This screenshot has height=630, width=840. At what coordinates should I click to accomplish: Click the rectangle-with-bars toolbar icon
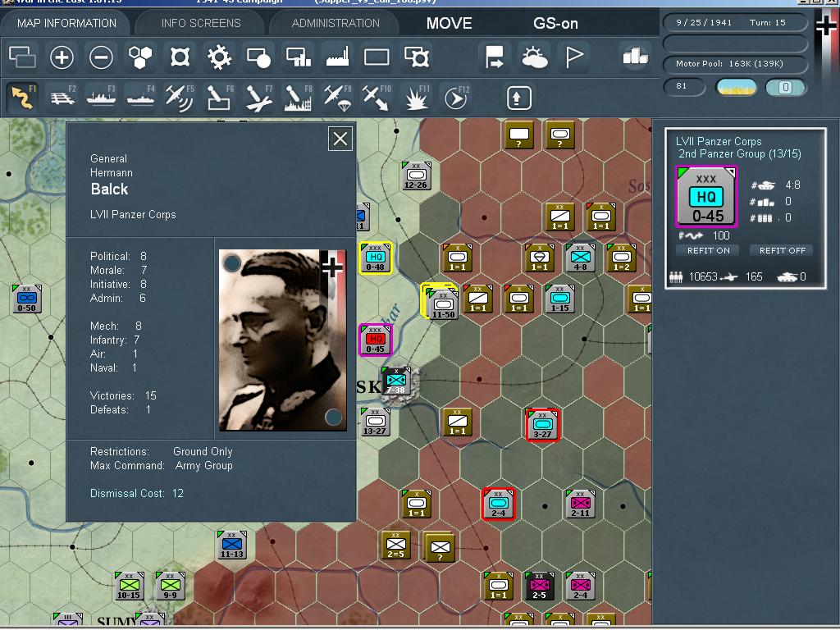(299, 57)
